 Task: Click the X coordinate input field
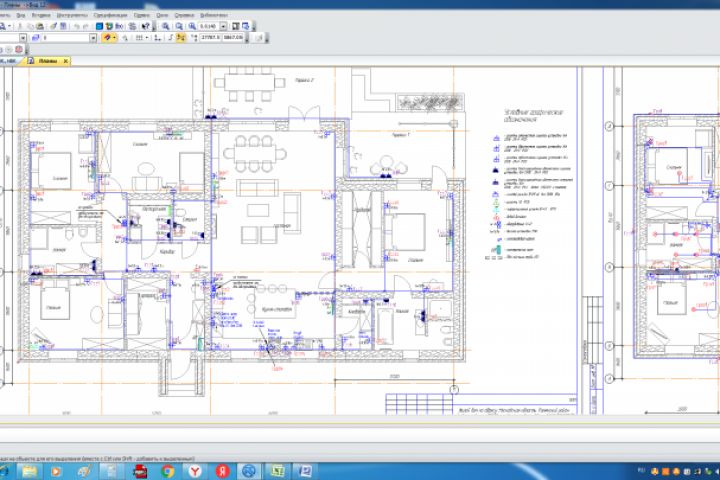(x=209, y=38)
